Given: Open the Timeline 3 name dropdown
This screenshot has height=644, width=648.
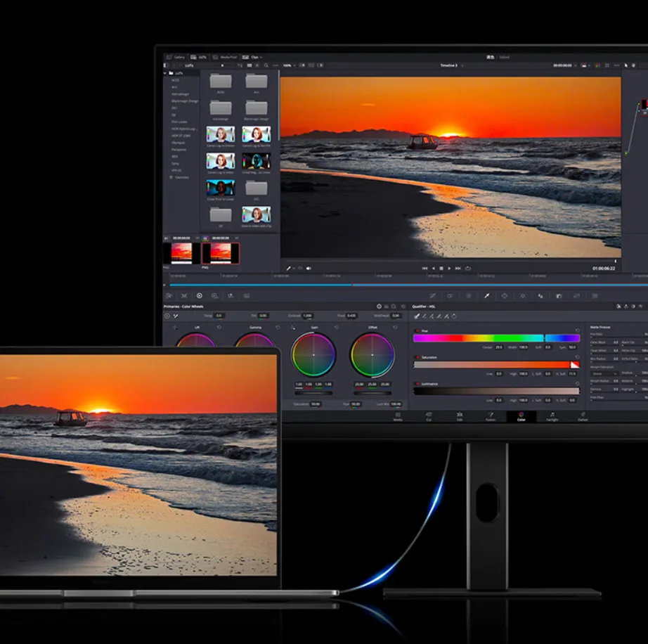Looking at the screenshot, I should [x=450, y=65].
